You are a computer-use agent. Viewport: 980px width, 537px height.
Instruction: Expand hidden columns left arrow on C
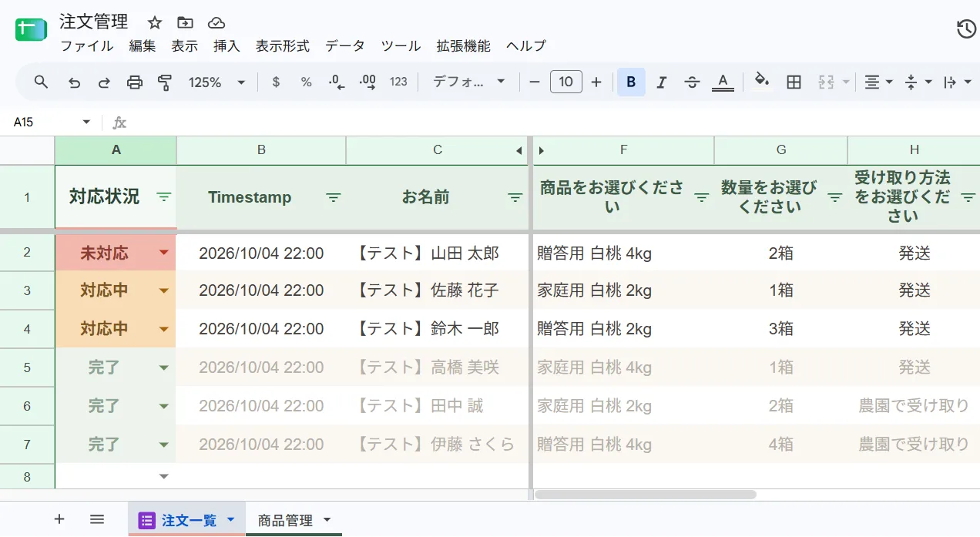(519, 150)
